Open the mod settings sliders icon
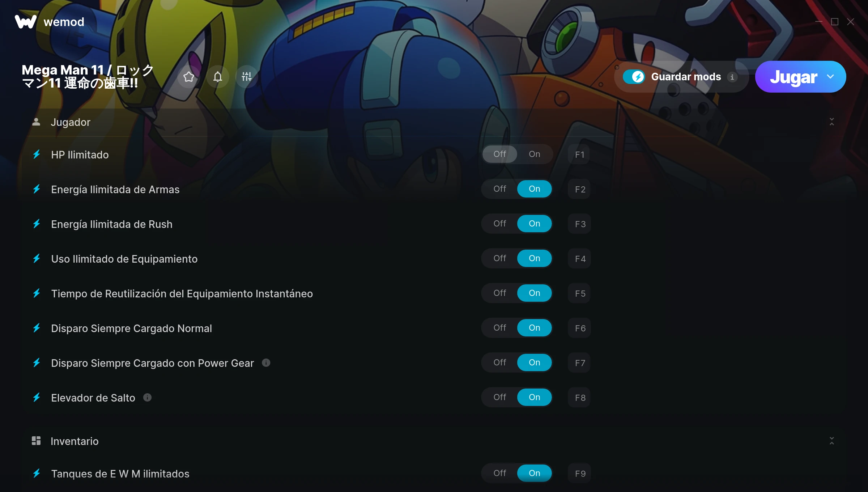 click(x=247, y=77)
